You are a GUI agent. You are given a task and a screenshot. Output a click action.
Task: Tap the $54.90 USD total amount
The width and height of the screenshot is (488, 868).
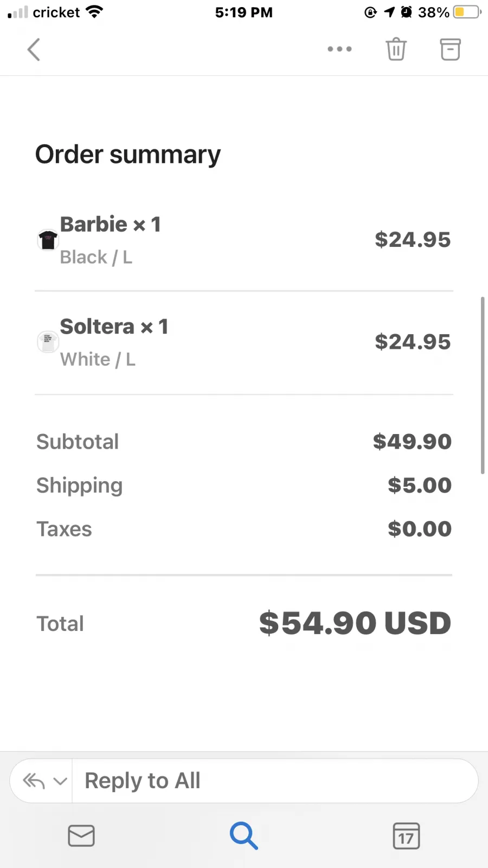355,623
